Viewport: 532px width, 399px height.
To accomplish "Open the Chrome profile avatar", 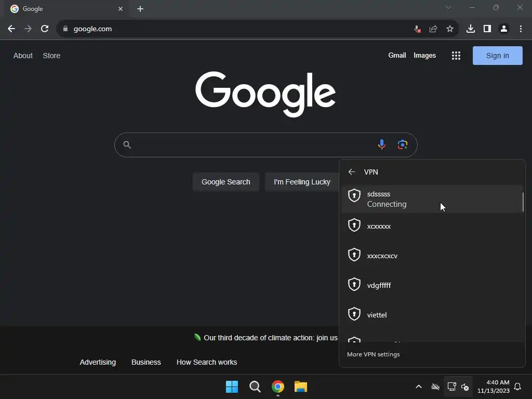I will point(504,29).
